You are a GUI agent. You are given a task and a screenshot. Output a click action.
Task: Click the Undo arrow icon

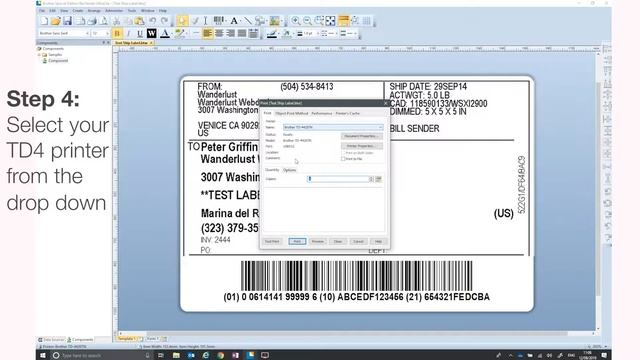[x=152, y=21]
